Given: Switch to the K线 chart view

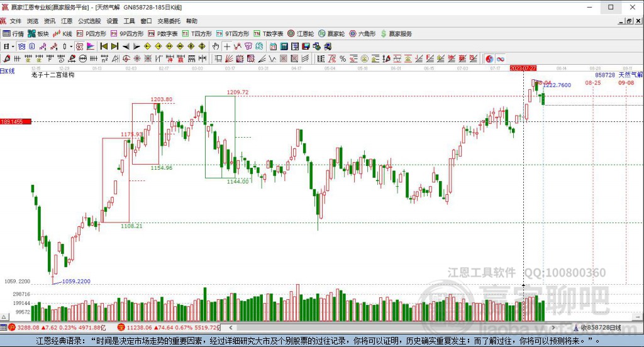Looking at the screenshot, I should (62, 34).
